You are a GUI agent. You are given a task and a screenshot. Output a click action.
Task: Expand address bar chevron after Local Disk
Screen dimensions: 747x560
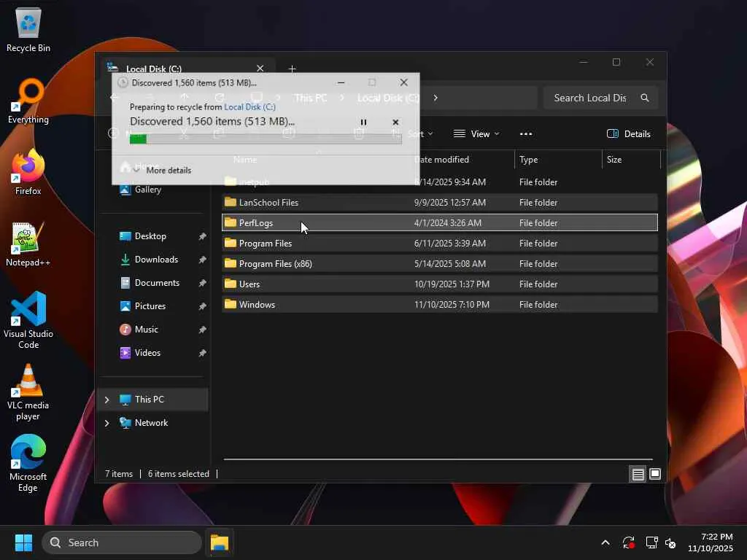[x=436, y=98]
